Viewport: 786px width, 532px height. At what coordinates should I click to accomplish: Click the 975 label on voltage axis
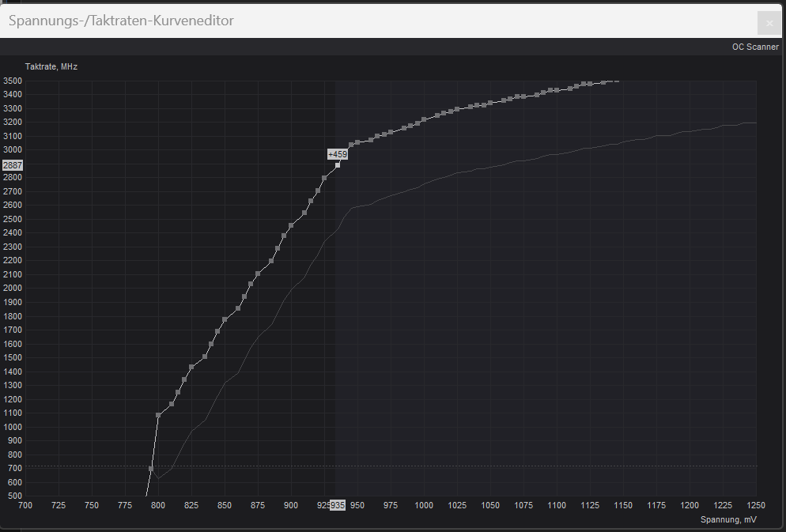pos(391,505)
